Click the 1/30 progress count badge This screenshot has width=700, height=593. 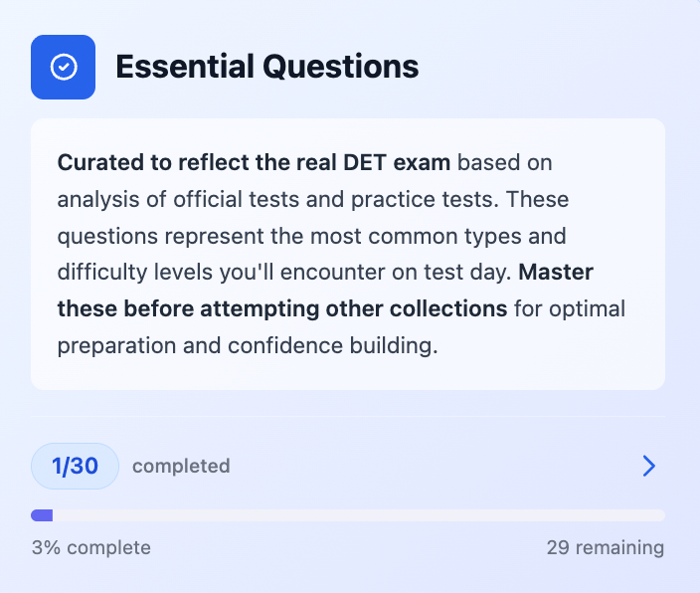(75, 466)
